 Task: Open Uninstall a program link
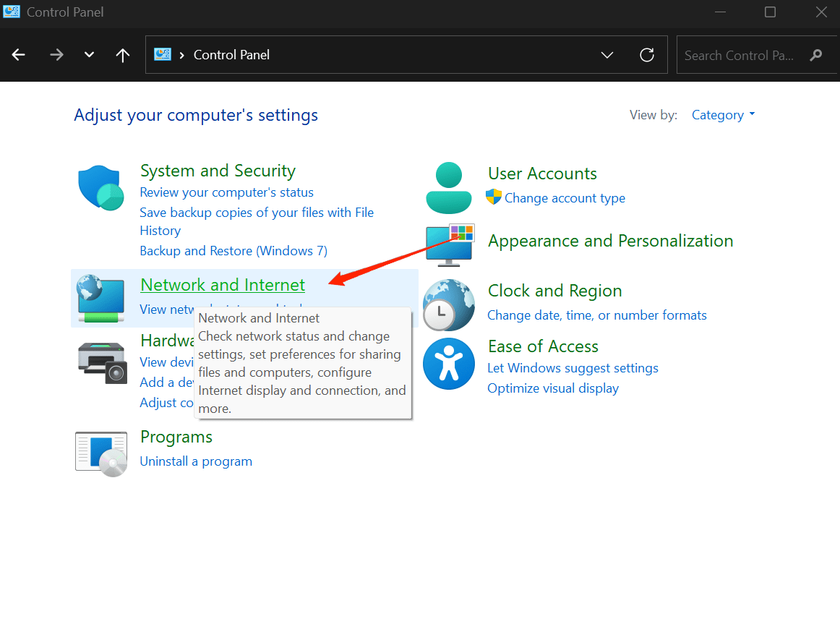[196, 461]
